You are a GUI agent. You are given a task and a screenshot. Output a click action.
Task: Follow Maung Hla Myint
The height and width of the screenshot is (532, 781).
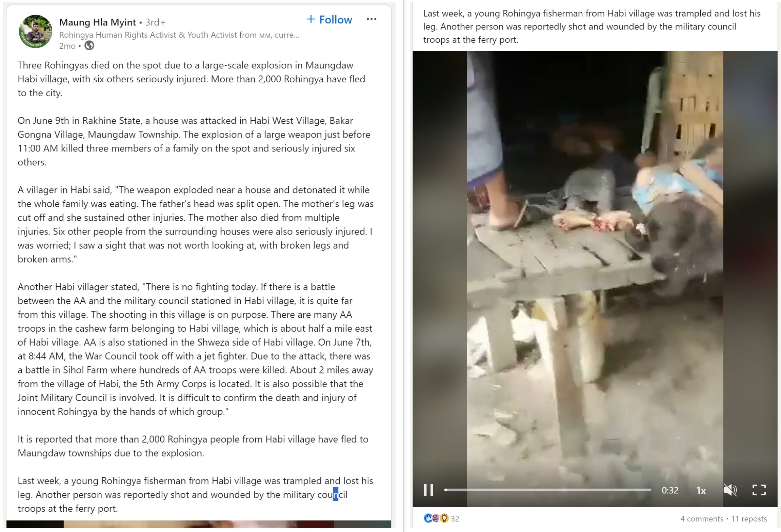pyautogui.click(x=329, y=20)
